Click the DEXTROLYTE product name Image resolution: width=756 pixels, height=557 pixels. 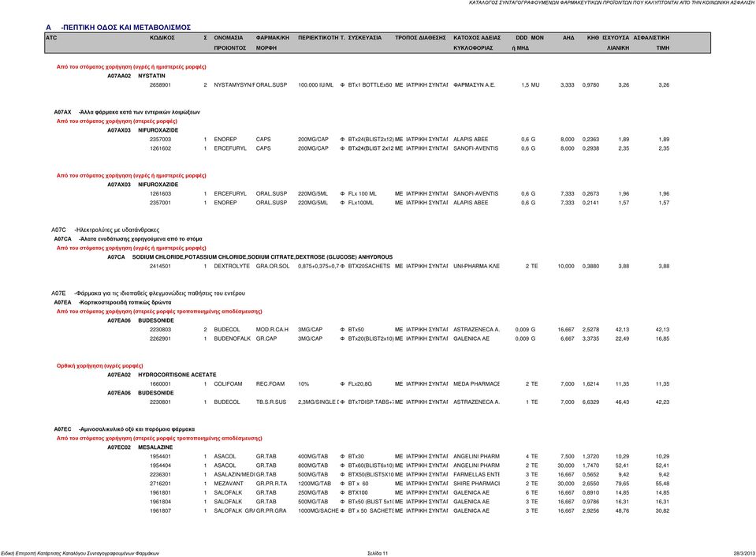(232, 267)
